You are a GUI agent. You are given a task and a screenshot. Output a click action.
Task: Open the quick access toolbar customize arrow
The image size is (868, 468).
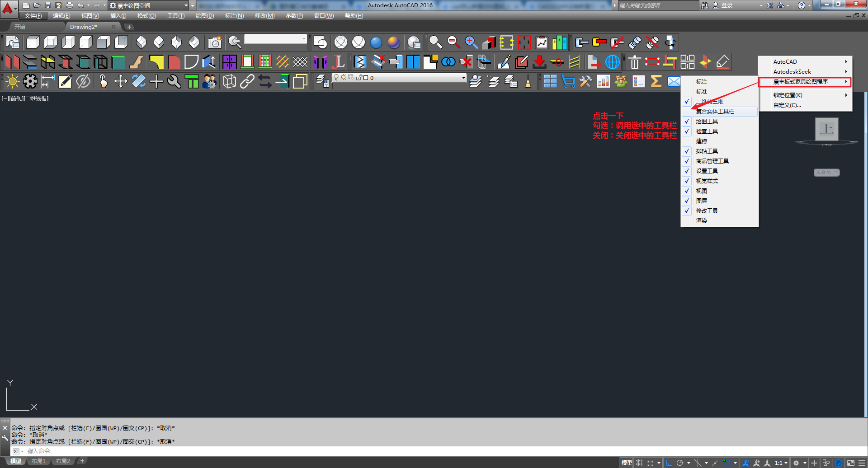[x=193, y=5]
